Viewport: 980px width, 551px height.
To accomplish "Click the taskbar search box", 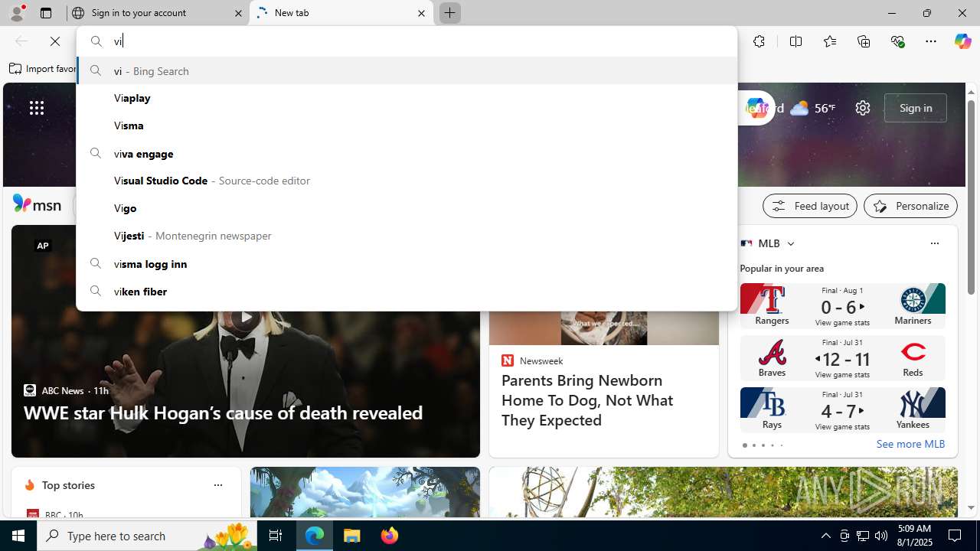I will point(146,536).
